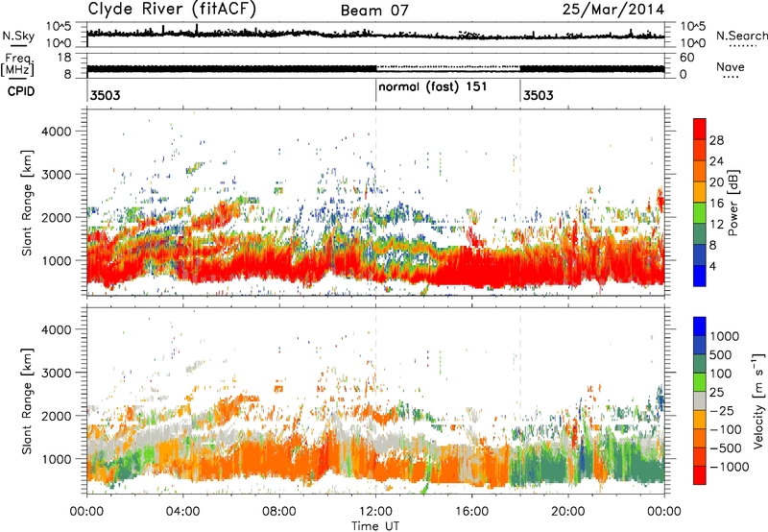Image resolution: width=768 pixels, height=532 pixels.
Task: Click the 'N.Search' legend label
Action: 741,36
